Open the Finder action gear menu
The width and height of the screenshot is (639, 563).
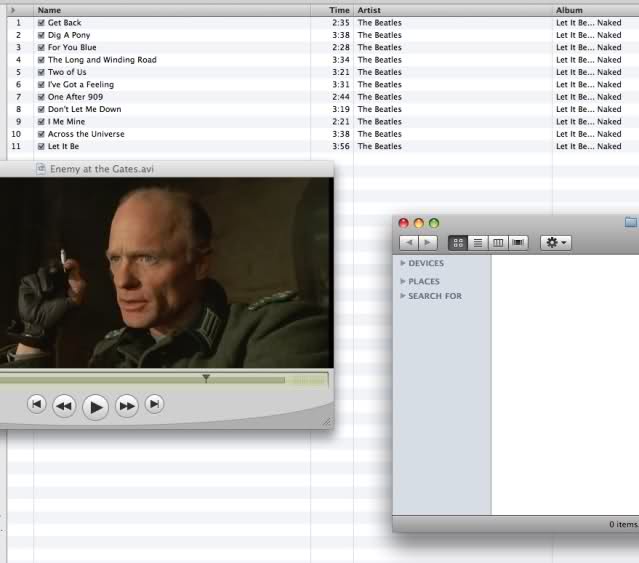click(556, 243)
